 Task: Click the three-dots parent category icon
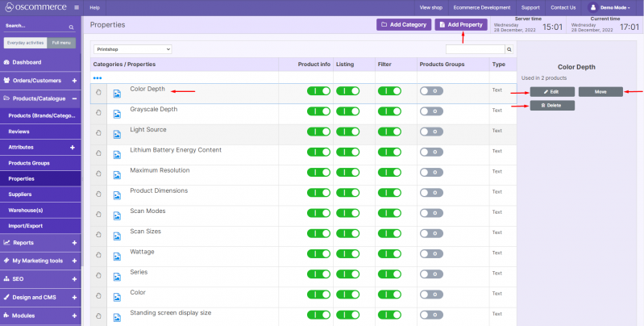click(98, 77)
